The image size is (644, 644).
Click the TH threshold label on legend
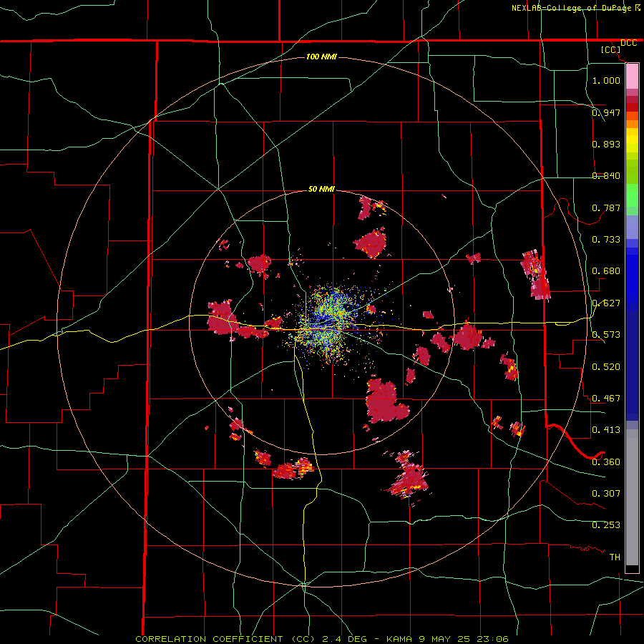[x=615, y=557]
